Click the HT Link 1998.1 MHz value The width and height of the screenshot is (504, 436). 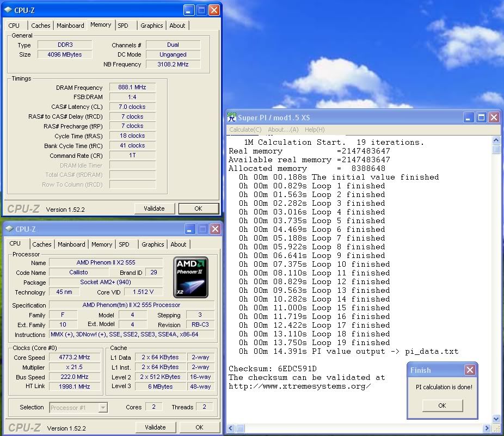coord(74,386)
